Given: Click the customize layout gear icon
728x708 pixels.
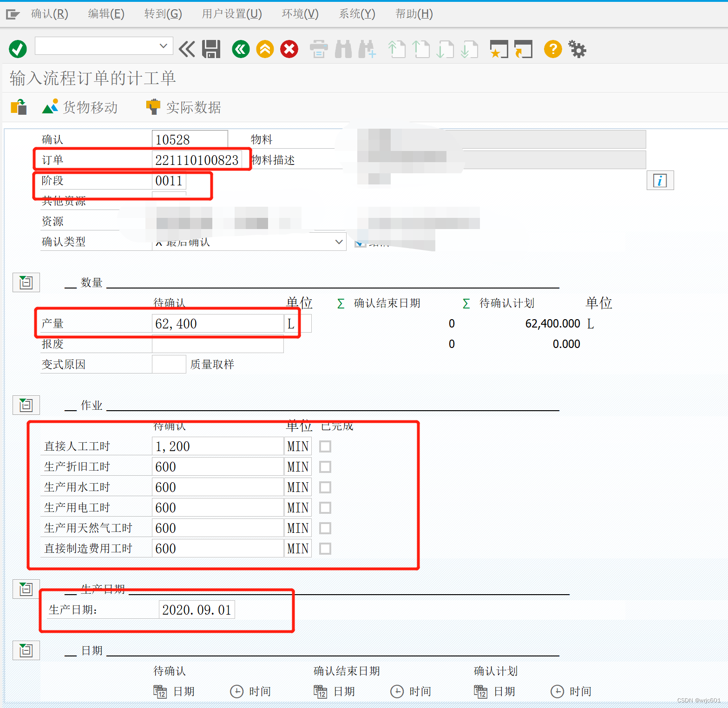Looking at the screenshot, I should (577, 49).
